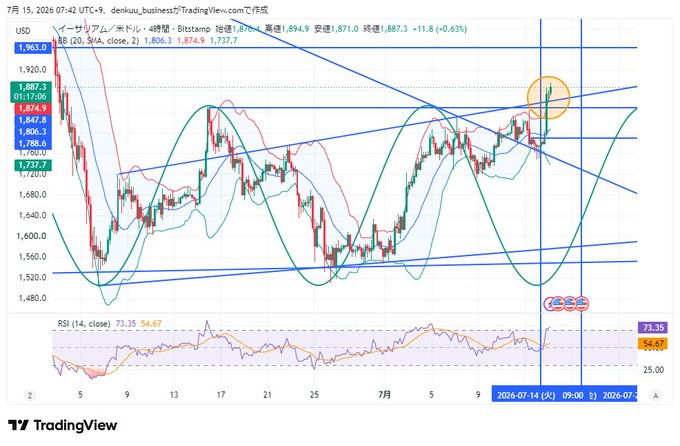This screenshot has width=680, height=446.
Task: Click the 7月 month label on time axis
Action: [385, 395]
